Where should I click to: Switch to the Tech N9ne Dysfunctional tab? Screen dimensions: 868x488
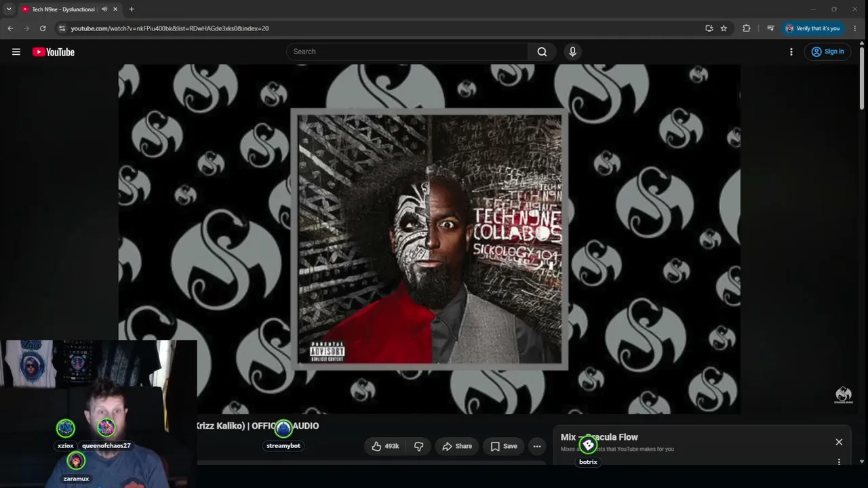pos(64,9)
